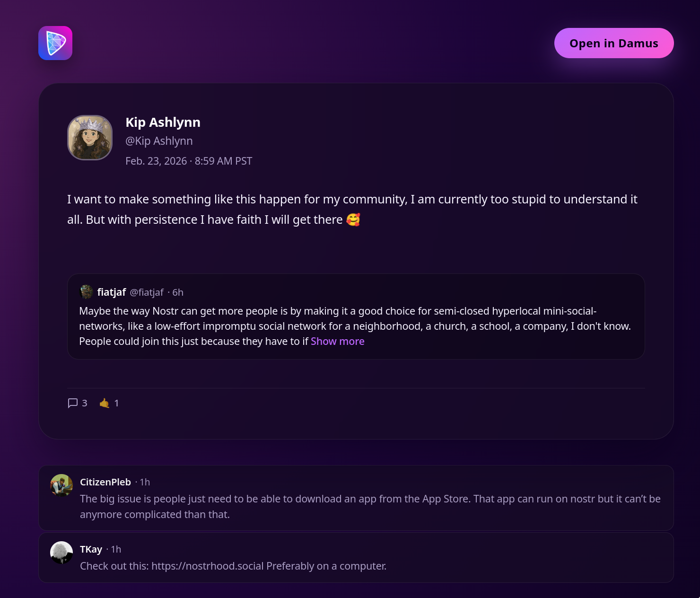Open the CitizenPleb username
This screenshot has width=700, height=598.
[x=105, y=482]
